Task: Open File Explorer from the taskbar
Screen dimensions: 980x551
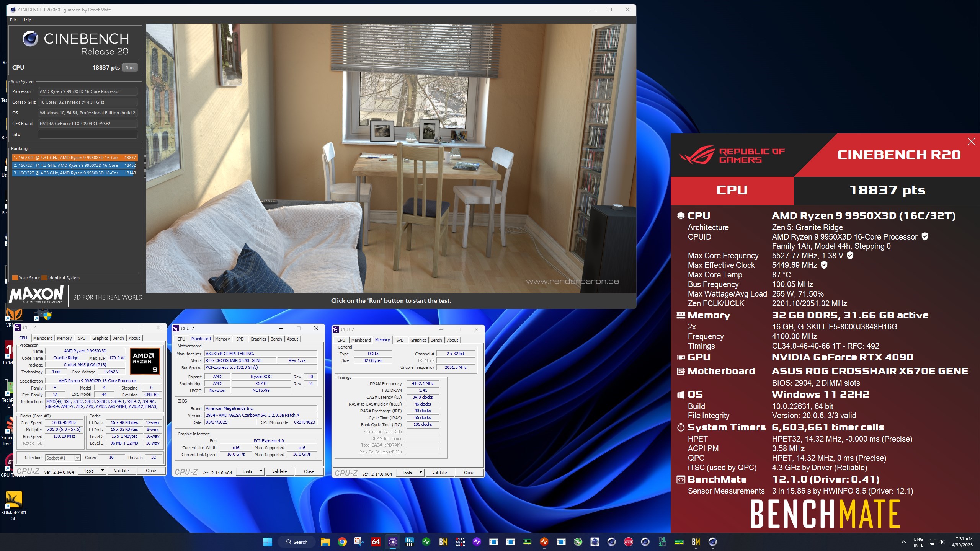Action: pos(325,542)
